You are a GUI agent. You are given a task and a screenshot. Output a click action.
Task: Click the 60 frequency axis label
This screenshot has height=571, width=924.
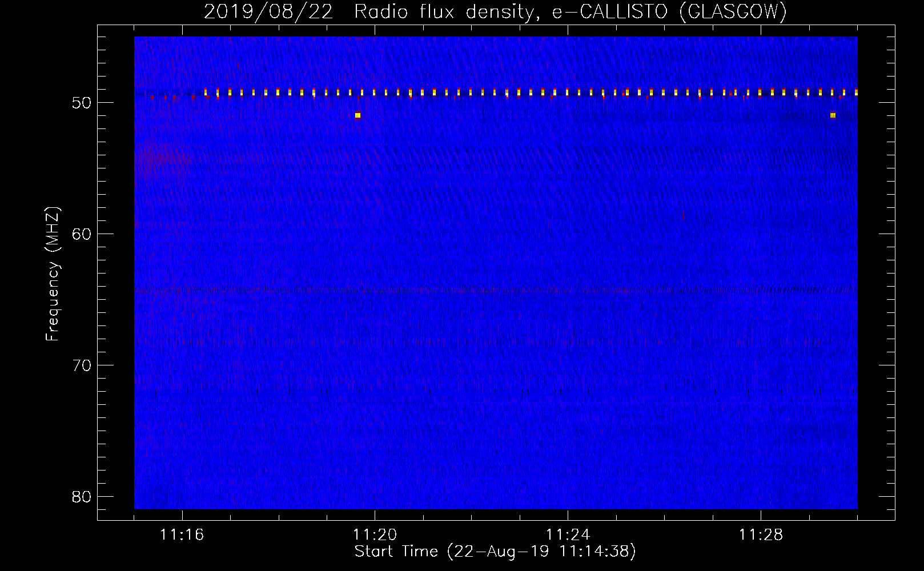coord(82,234)
